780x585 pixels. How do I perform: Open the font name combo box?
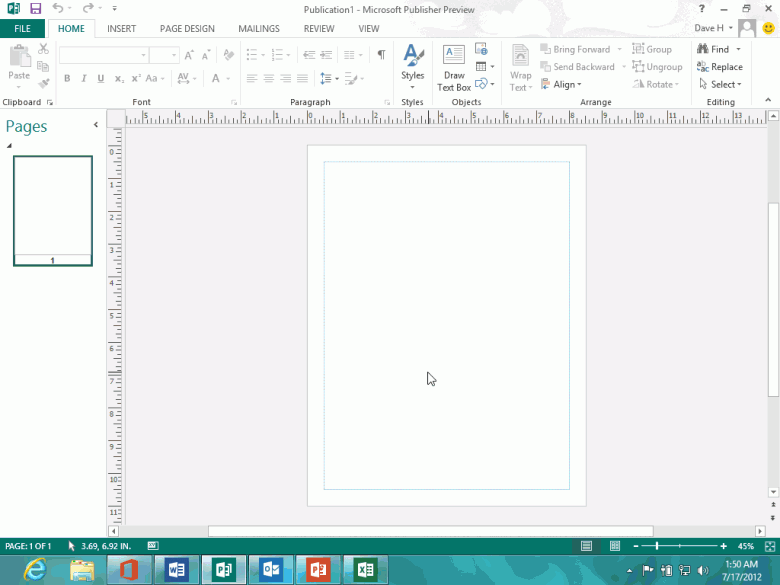click(103, 55)
